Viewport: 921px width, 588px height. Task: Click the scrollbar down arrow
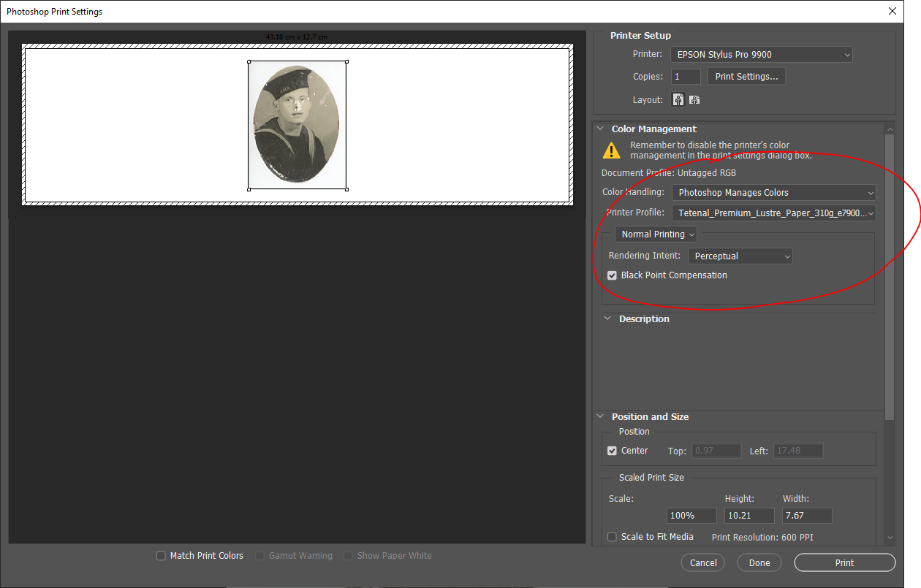pyautogui.click(x=890, y=538)
